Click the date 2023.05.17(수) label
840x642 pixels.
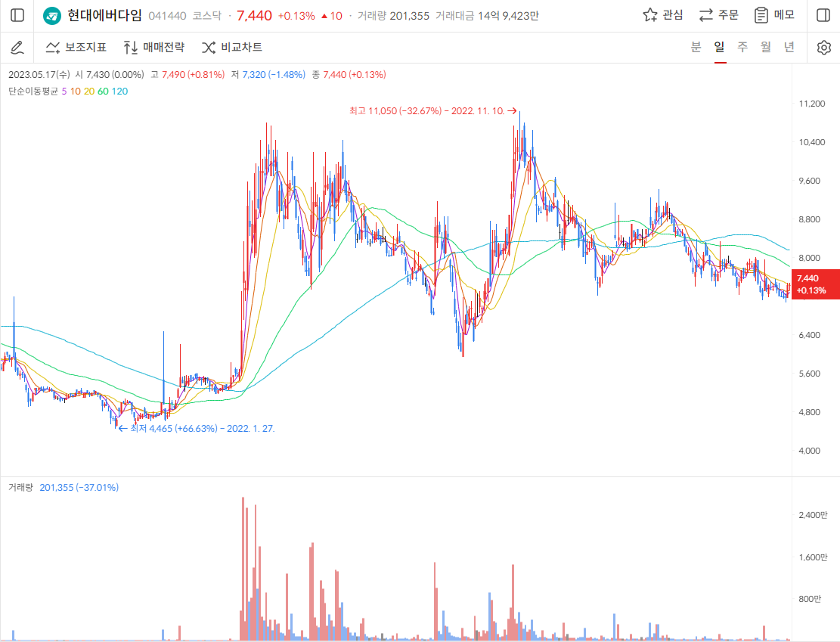tap(39, 75)
